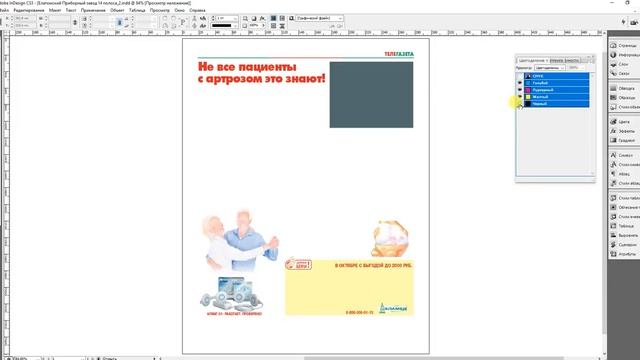Open the Paragraph panel (Абзац) icon
Viewport: 640px width, 360px height.
(x=613, y=174)
